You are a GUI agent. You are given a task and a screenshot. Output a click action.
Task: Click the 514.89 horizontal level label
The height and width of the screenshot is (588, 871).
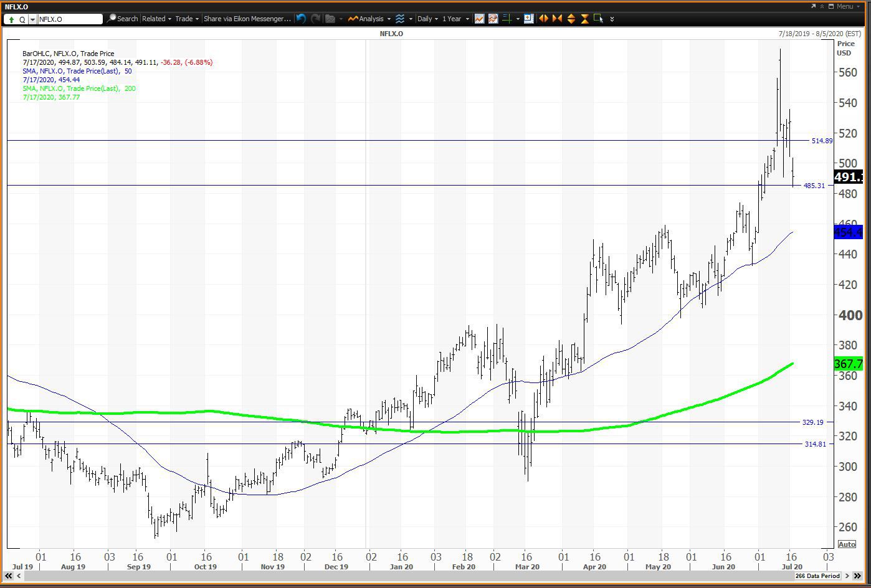tap(822, 141)
